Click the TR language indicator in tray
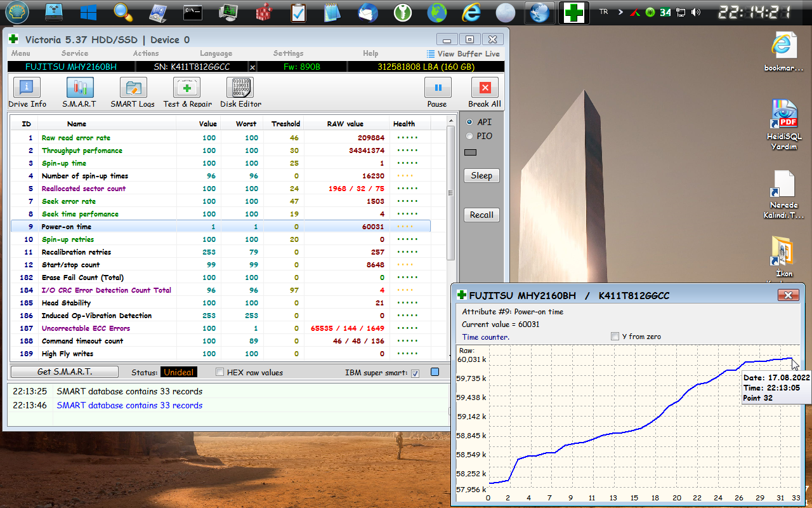 tap(603, 12)
